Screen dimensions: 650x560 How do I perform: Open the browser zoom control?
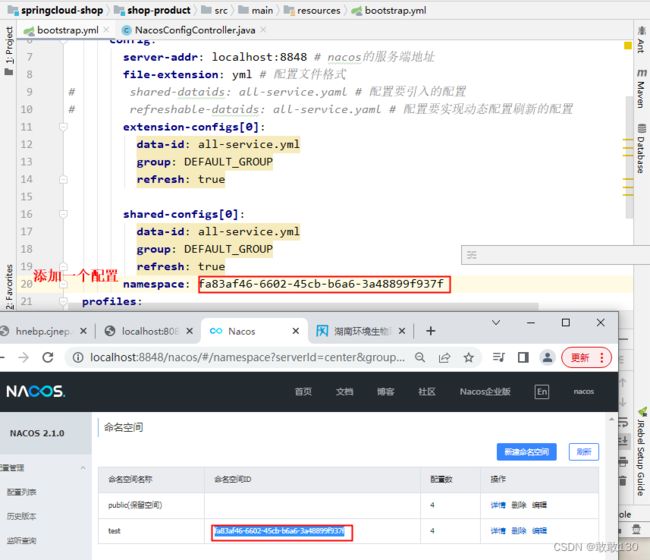pos(420,357)
